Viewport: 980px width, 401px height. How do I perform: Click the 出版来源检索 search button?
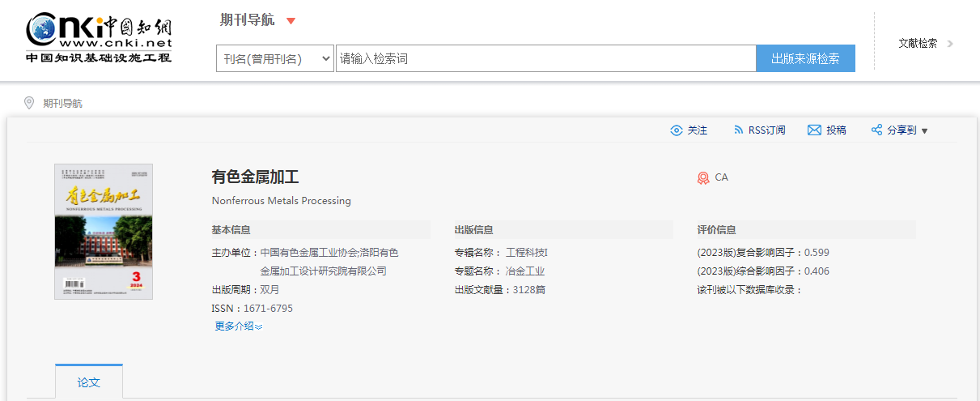pyautogui.click(x=805, y=58)
